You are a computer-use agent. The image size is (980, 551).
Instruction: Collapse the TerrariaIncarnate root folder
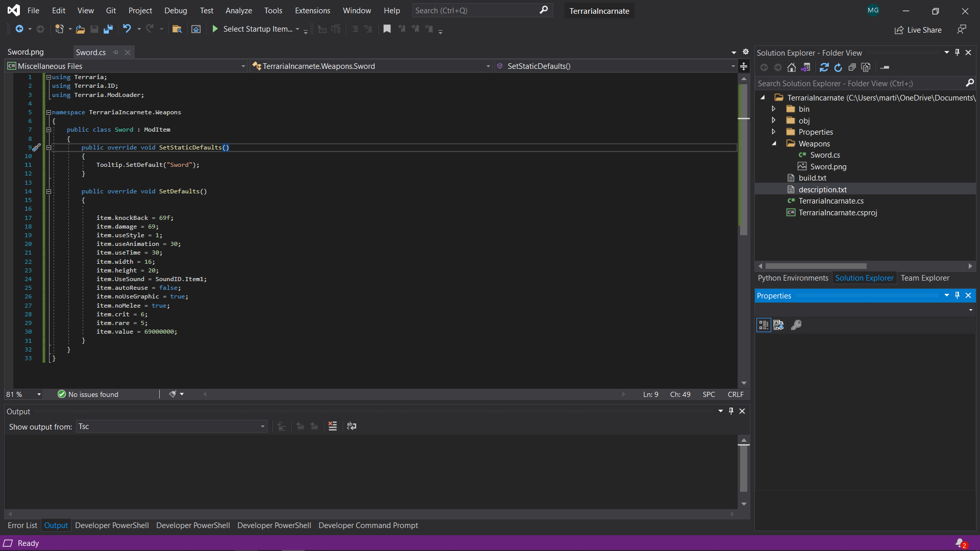click(763, 97)
